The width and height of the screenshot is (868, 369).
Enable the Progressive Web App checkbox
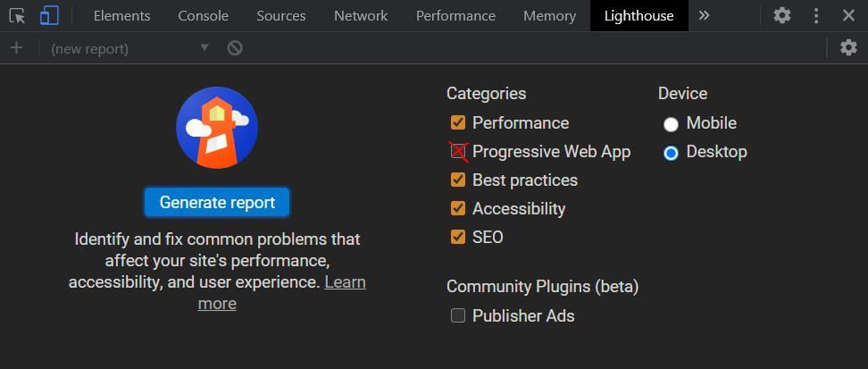[458, 151]
